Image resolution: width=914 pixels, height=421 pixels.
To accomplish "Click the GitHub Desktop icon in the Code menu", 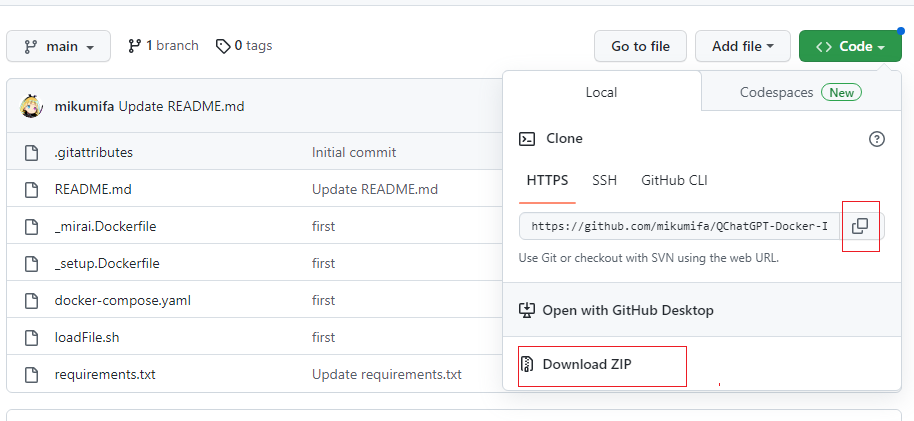I will (x=527, y=310).
